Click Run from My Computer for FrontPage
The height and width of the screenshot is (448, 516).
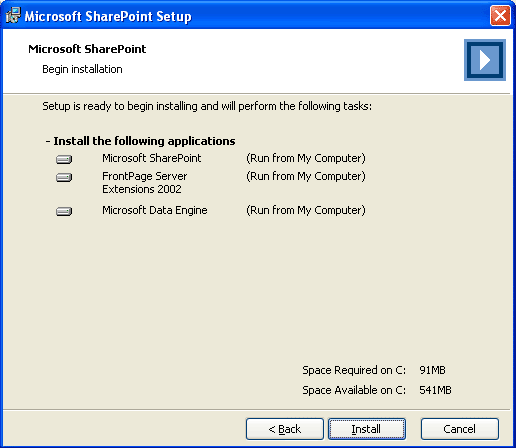tap(306, 176)
